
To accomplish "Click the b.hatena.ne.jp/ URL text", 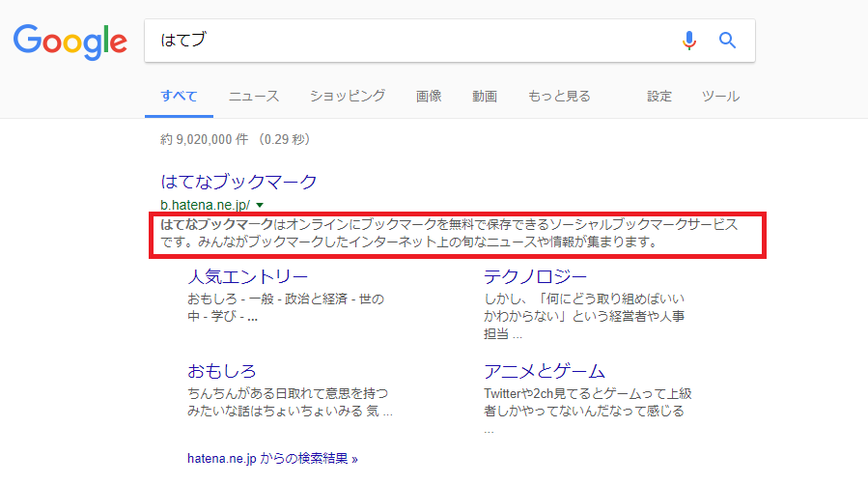I will (205, 205).
